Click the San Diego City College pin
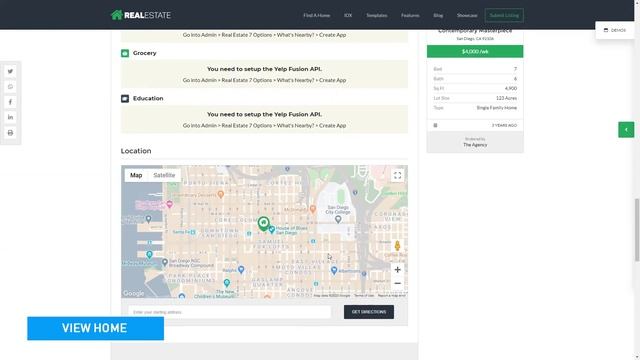Screen dimensions: 640x360 coord(338,220)
